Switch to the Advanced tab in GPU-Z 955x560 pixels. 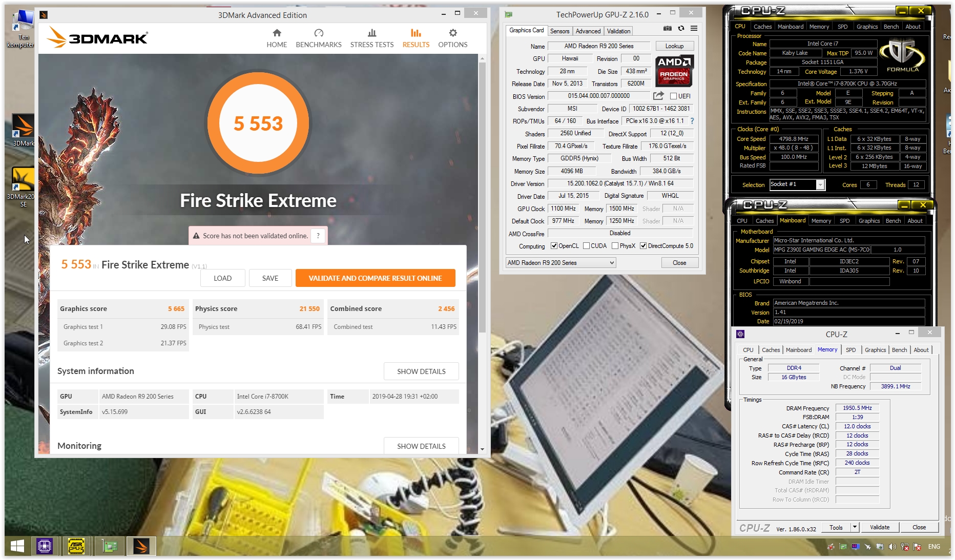(588, 31)
